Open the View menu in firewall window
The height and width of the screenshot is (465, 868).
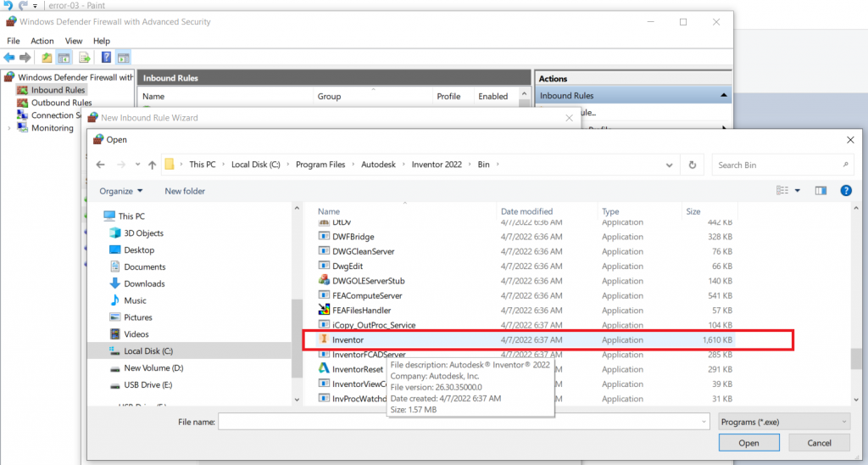(74, 41)
